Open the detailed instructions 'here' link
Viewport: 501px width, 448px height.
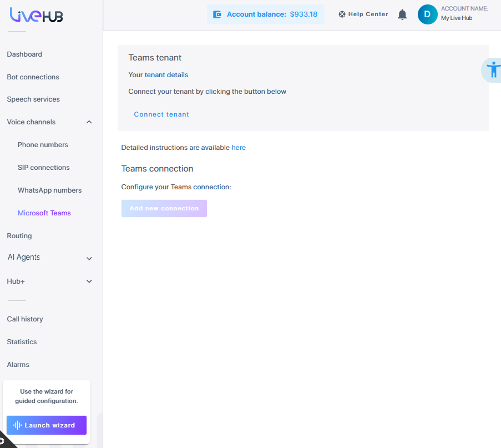(x=239, y=148)
